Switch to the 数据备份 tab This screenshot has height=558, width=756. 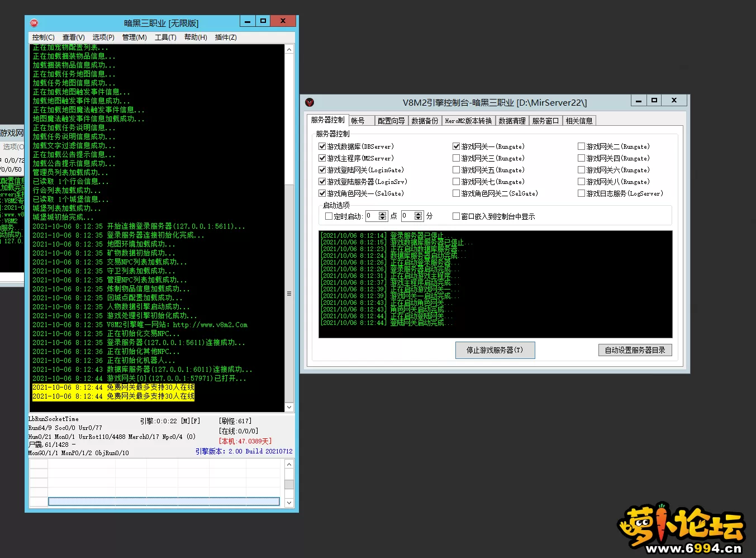(x=425, y=121)
